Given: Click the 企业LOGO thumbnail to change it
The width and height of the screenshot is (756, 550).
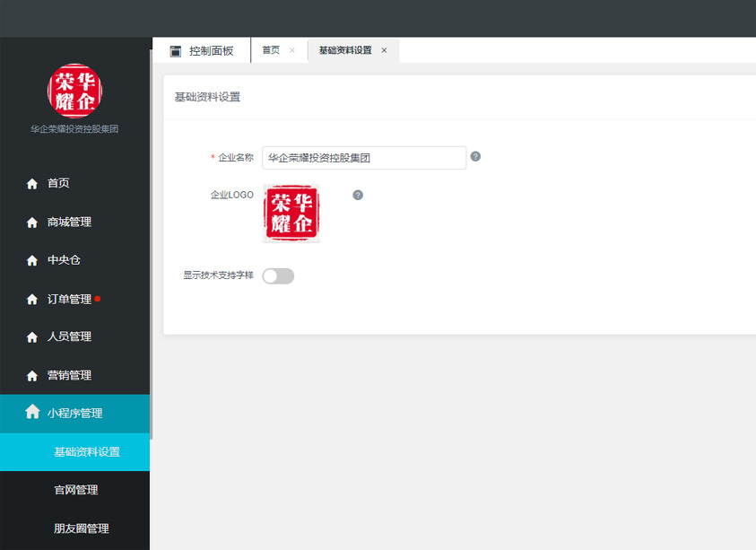Looking at the screenshot, I should click(291, 214).
